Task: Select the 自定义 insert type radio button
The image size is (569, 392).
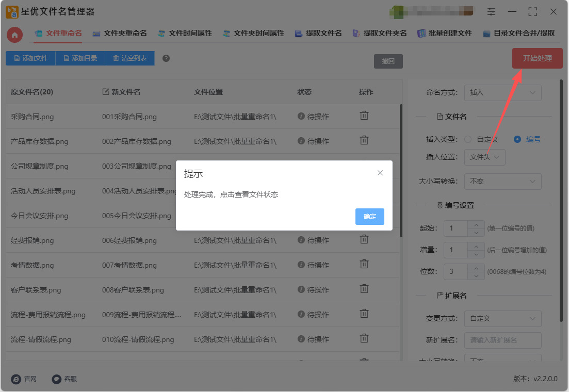Action: [468, 139]
